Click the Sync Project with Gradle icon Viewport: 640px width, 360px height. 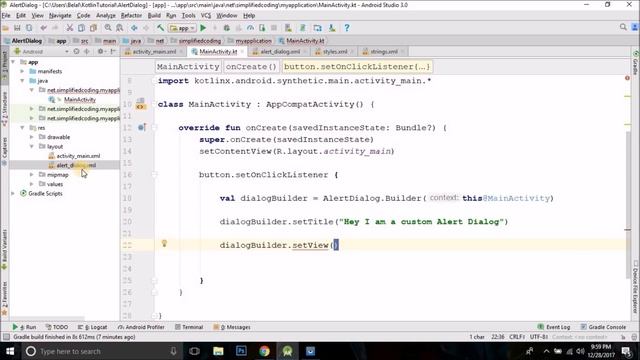pyautogui.click(x=303, y=28)
